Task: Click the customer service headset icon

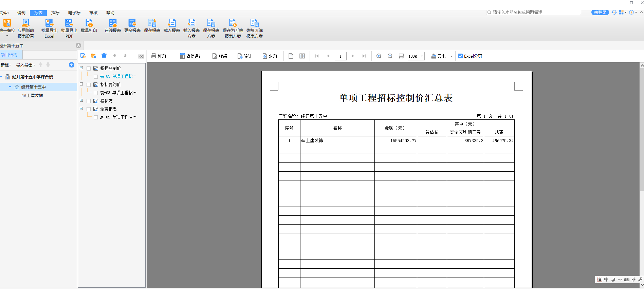Action: [614, 12]
